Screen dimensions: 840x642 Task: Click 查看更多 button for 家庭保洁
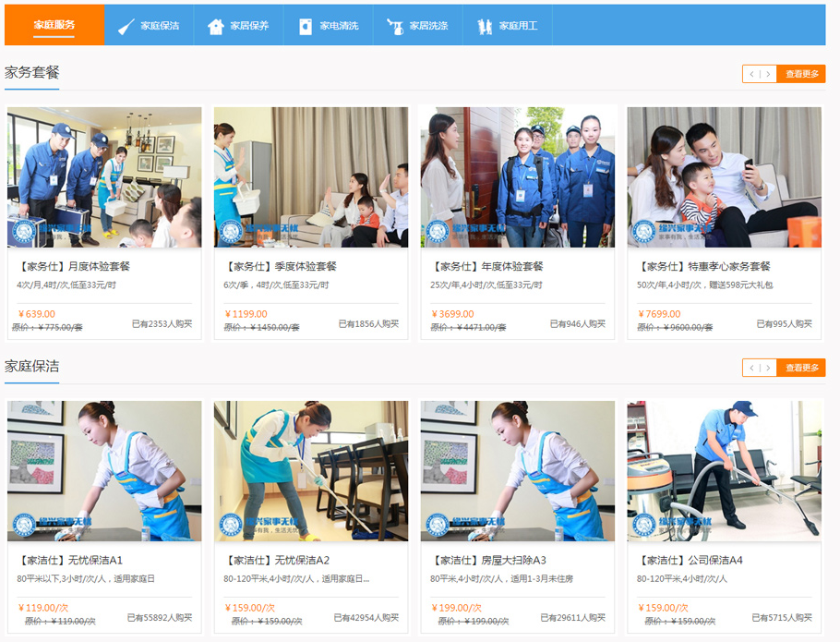tap(801, 368)
